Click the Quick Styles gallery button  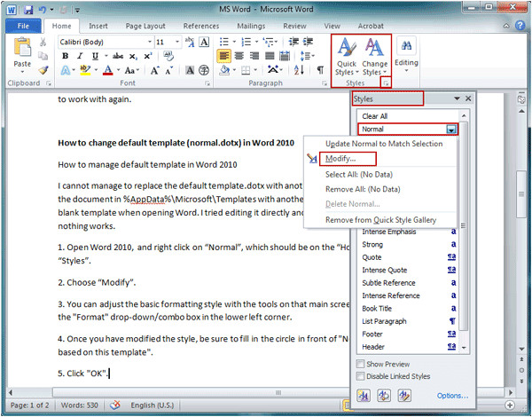click(x=348, y=56)
